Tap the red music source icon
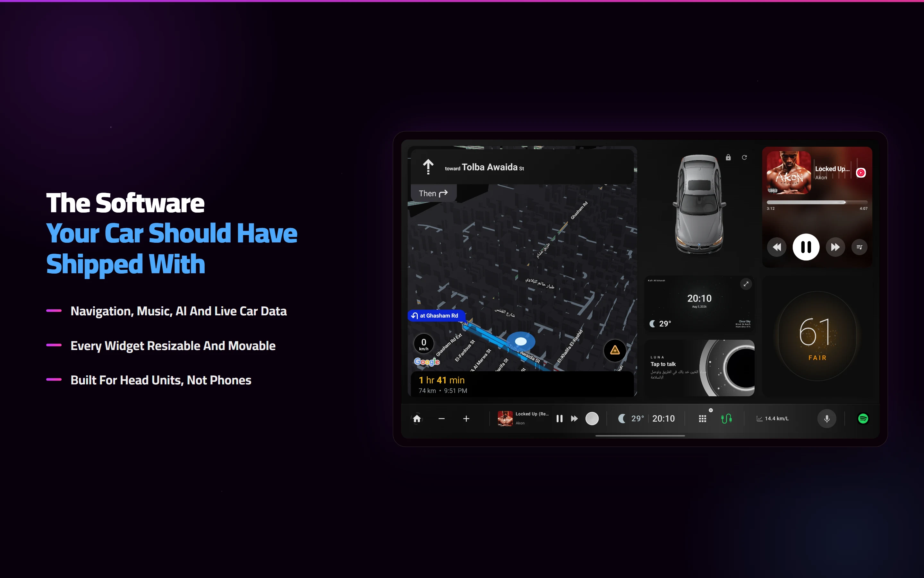Viewport: 924px width, 578px height. coord(860,173)
